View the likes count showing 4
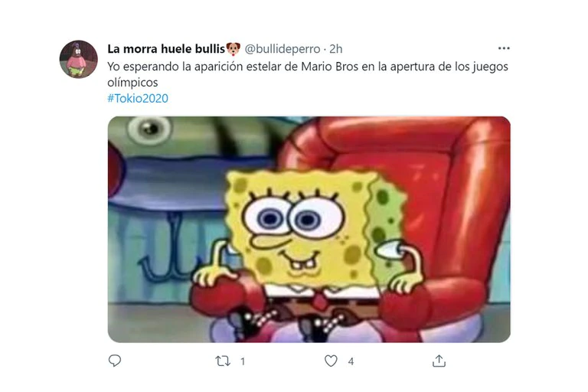 tap(351, 361)
